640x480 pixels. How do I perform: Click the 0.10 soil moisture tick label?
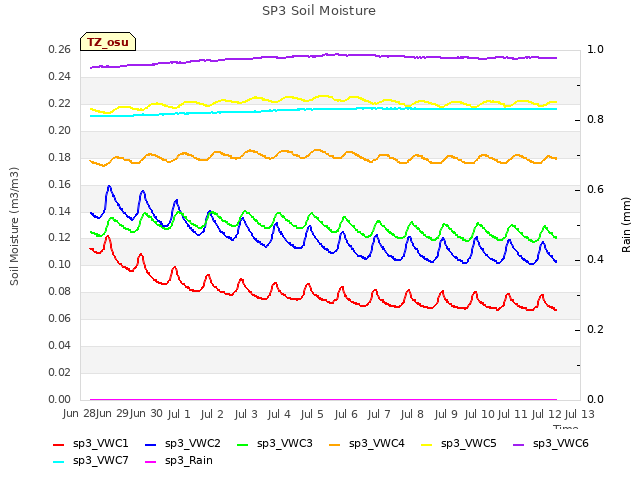[x=60, y=264]
